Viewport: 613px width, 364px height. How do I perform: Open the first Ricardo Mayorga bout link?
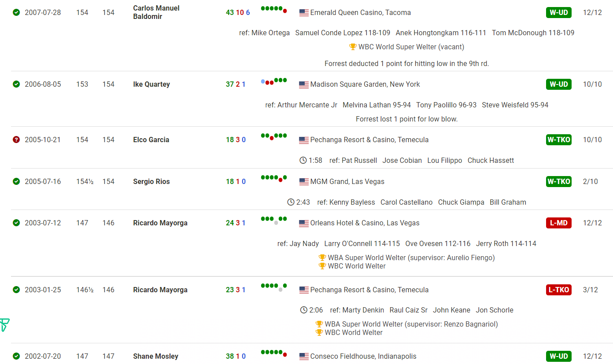point(160,223)
